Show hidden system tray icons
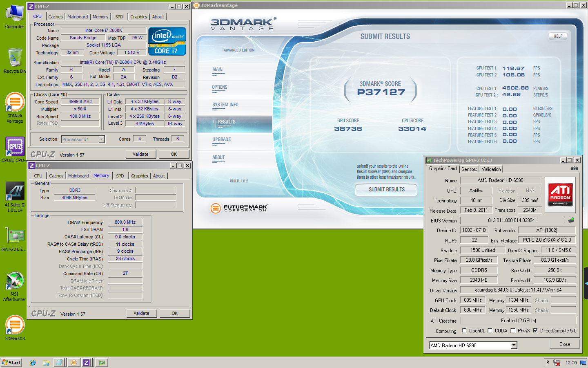 pyautogui.click(x=548, y=362)
